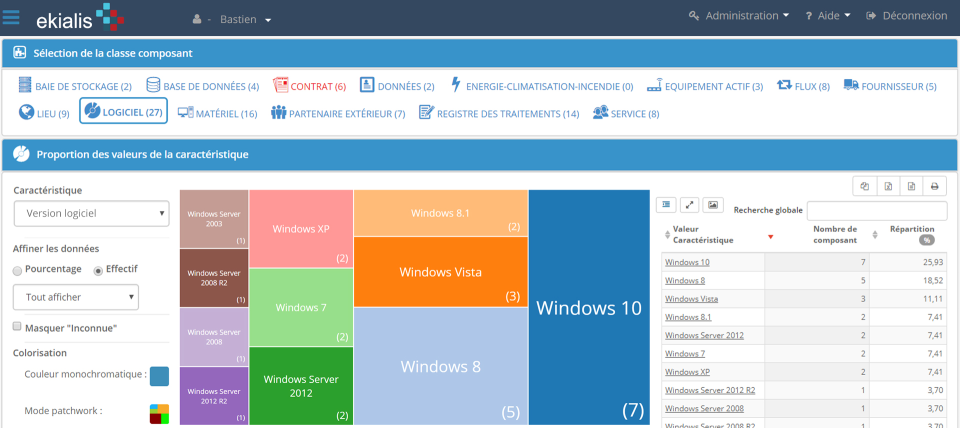Viewport: 960px width, 428px height.
Task: Print the table
Action: pos(934,187)
